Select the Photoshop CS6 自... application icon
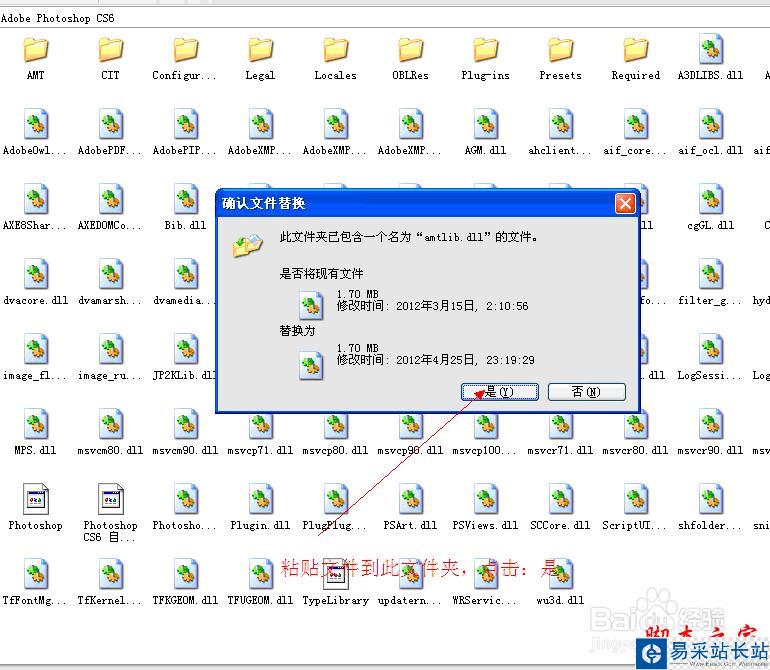 point(110,499)
